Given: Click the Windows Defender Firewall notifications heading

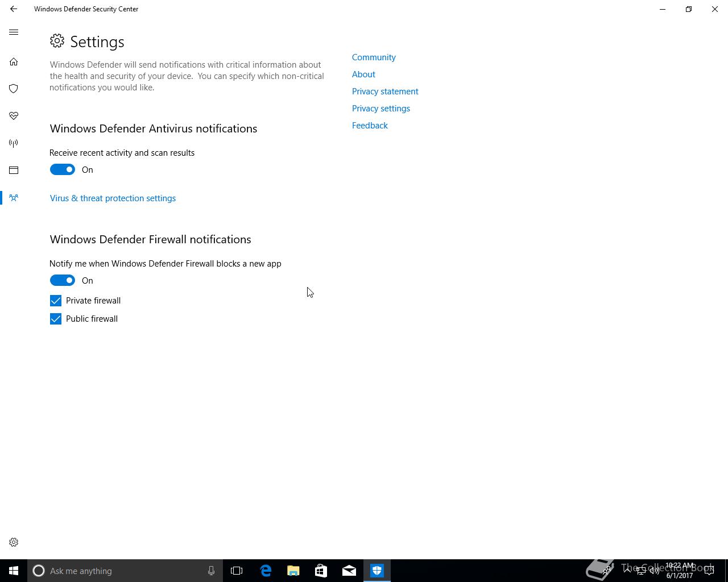Looking at the screenshot, I should tap(150, 239).
